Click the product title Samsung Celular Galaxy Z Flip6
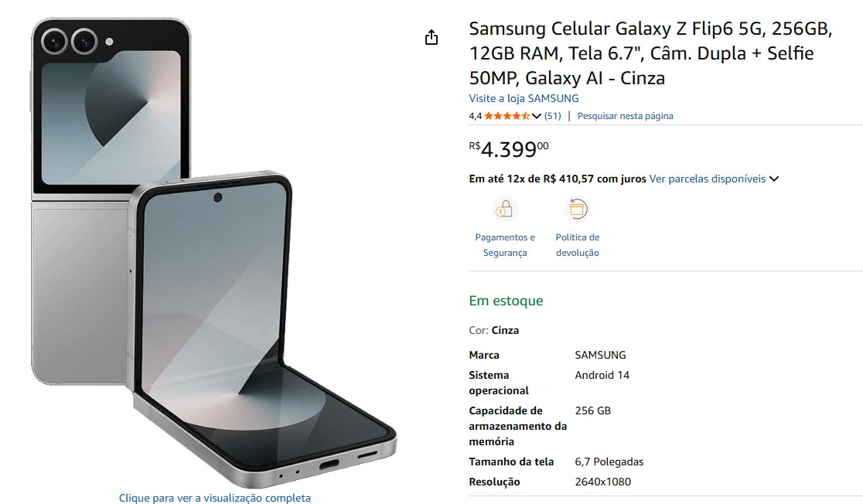The width and height of the screenshot is (863, 504). coord(650,53)
